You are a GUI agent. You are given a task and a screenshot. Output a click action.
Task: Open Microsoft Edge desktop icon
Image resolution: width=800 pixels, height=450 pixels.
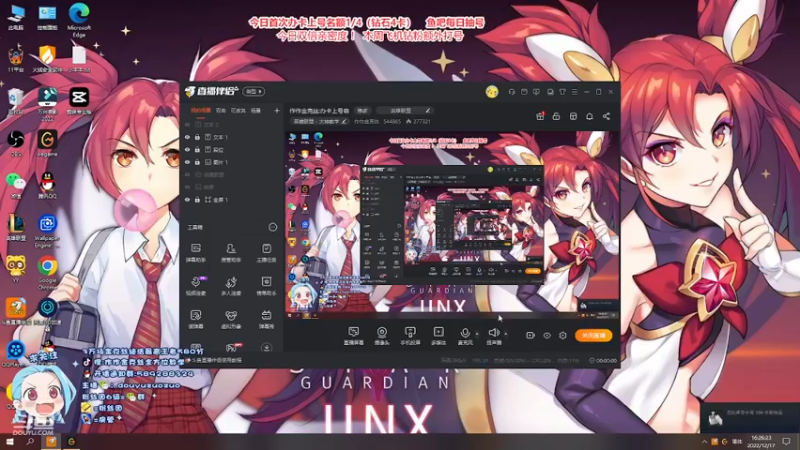pos(79,20)
